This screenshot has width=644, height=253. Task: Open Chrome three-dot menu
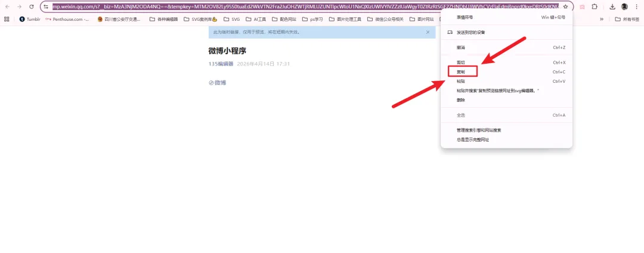(636, 7)
